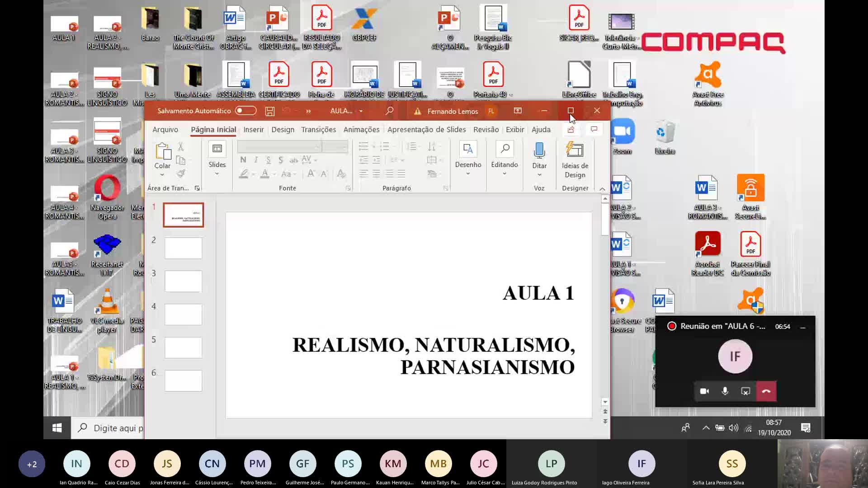Click the taskbar search box
The image size is (868, 488).
tap(108, 428)
